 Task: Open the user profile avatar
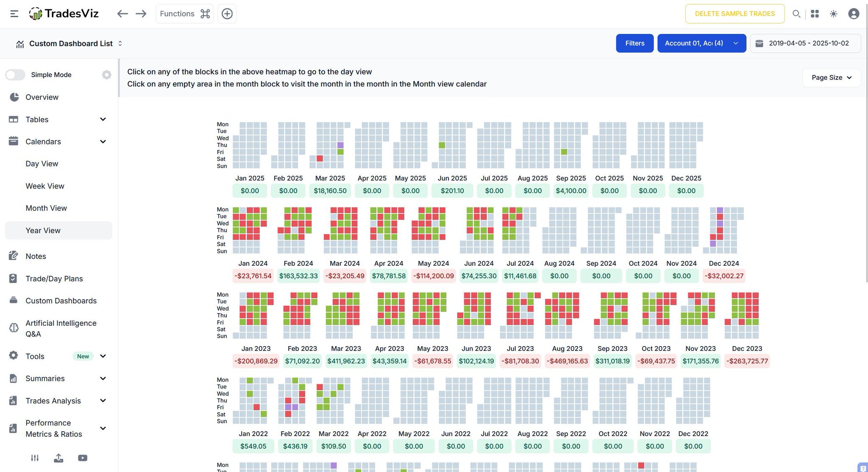854,14
